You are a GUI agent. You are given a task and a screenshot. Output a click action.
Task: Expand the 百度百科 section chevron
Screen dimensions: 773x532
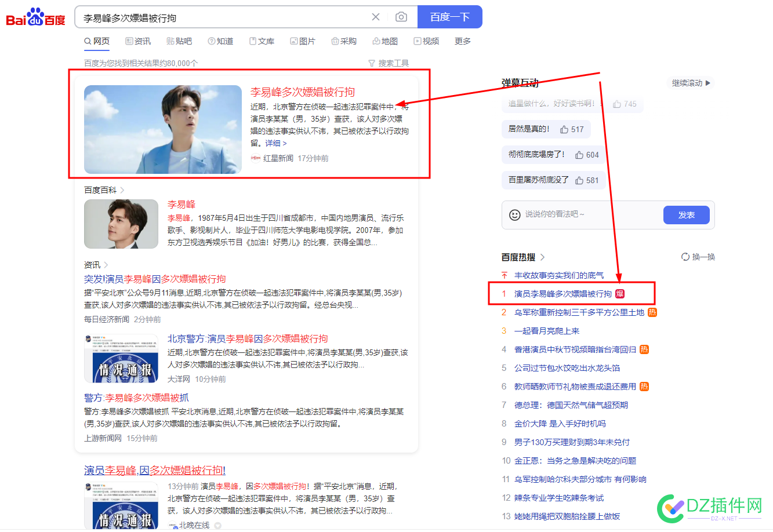(122, 190)
